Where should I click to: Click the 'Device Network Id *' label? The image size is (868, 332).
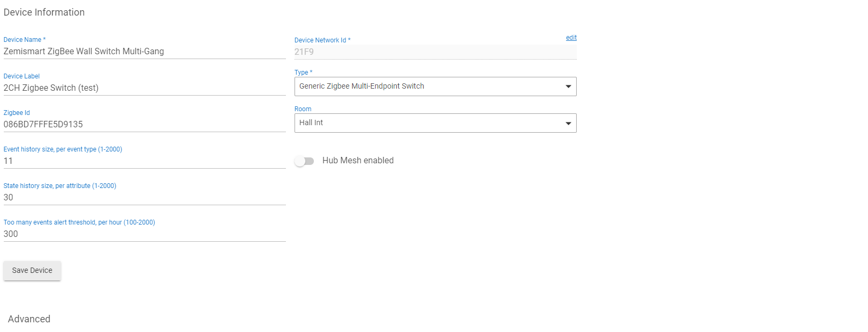[x=322, y=40]
